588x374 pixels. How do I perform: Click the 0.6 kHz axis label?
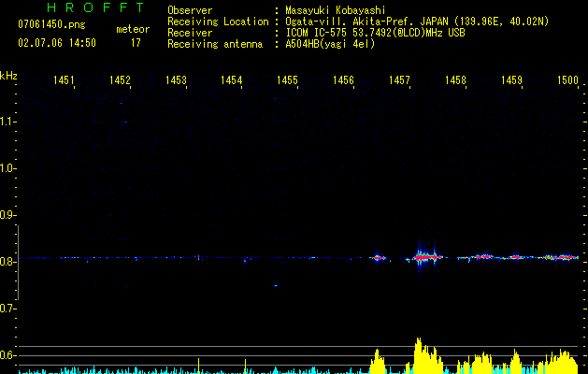[7, 355]
